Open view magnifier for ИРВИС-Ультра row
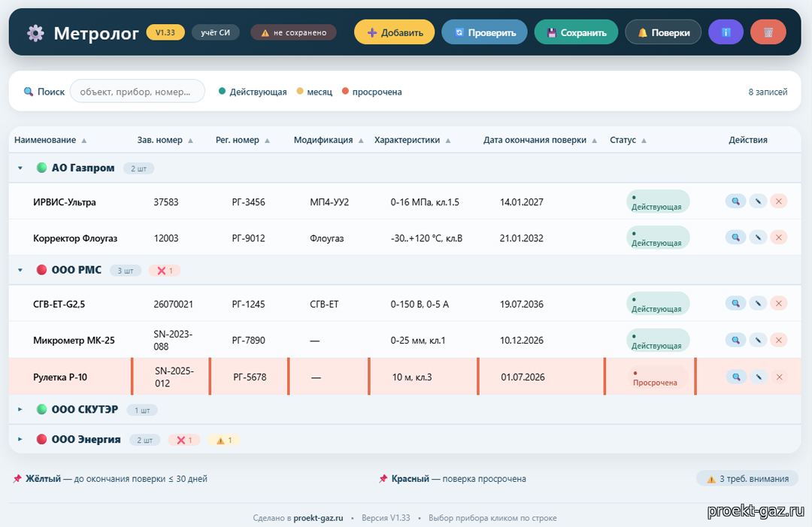This screenshot has width=812, height=527. coord(735,201)
